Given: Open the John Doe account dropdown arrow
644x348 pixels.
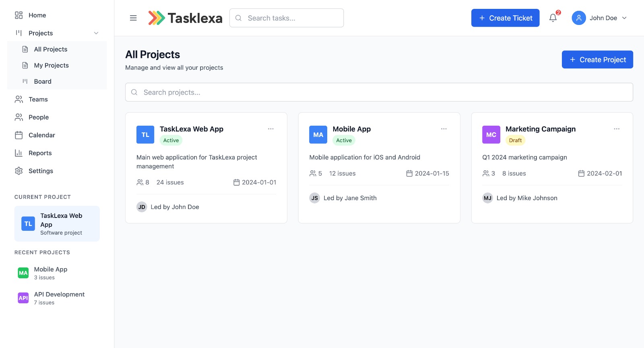Looking at the screenshot, I should click(624, 18).
